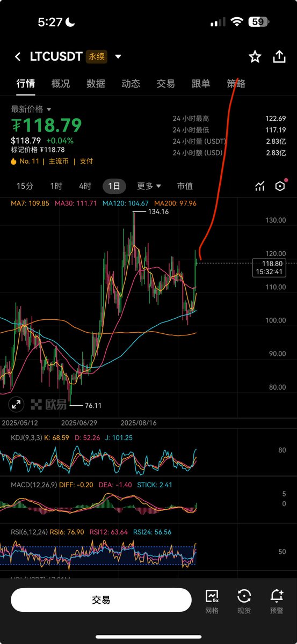The image size is (297, 644).
Task: Share the chart using the share icon
Action: coord(279,57)
